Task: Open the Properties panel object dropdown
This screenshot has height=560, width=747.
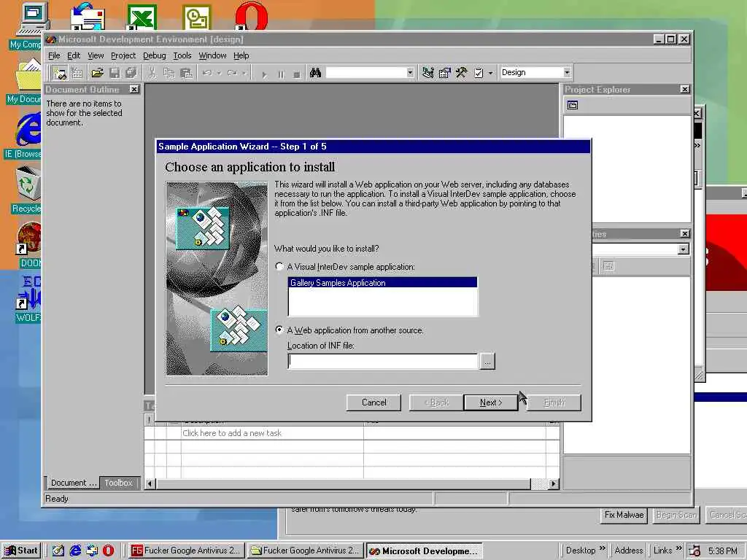Action: (683, 249)
